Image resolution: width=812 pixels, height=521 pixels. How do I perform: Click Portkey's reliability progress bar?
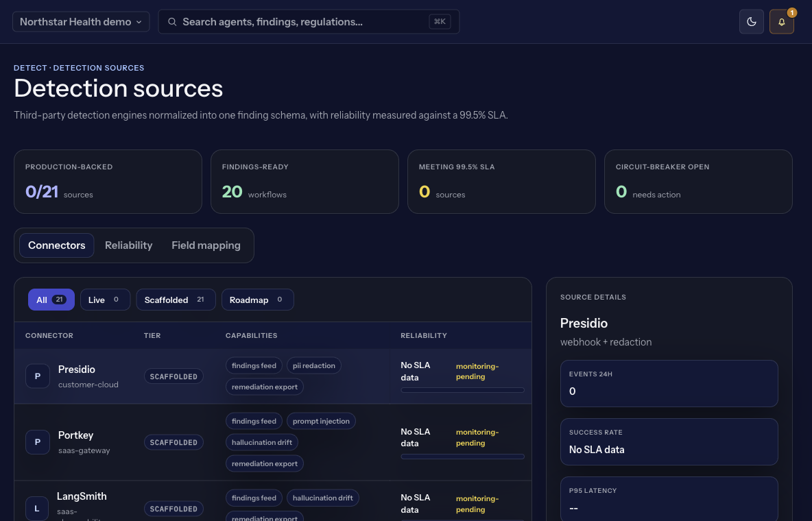pos(462,457)
